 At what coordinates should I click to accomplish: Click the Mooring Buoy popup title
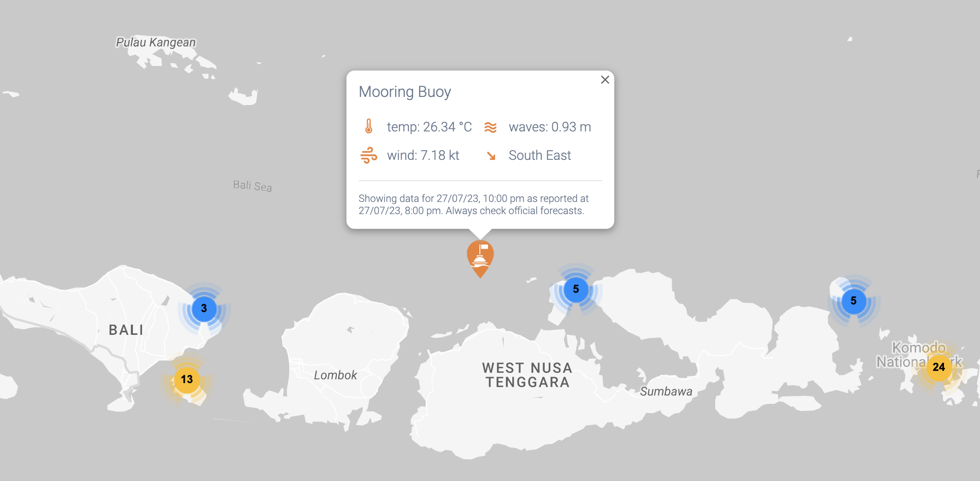(405, 92)
